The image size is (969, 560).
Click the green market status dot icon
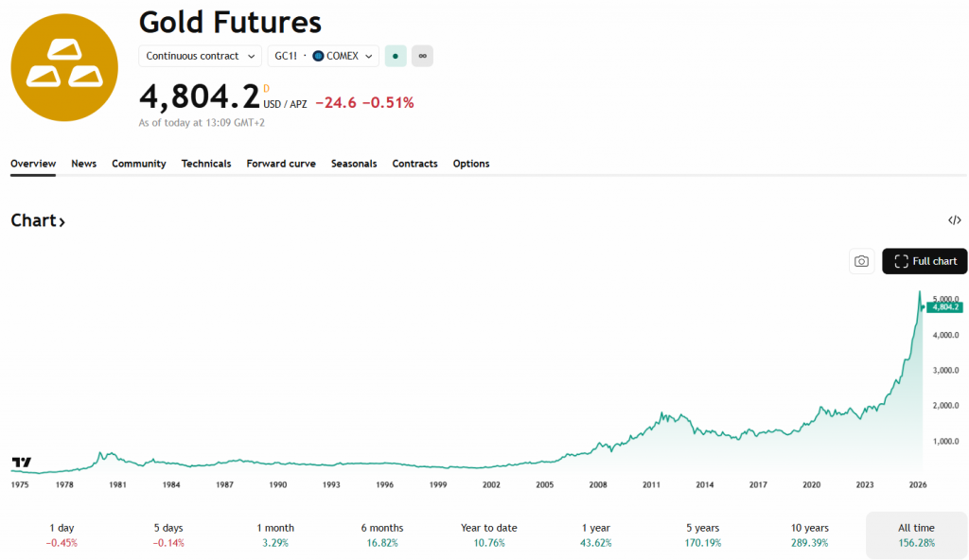click(396, 56)
